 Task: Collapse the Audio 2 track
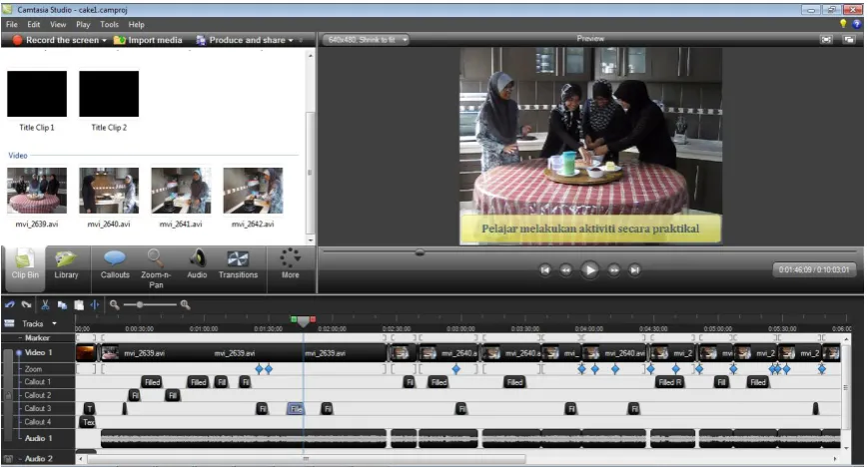(19, 459)
